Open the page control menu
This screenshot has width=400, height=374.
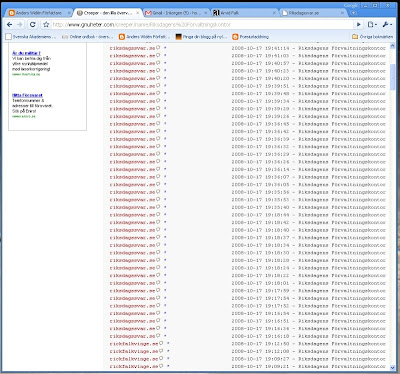[372, 25]
